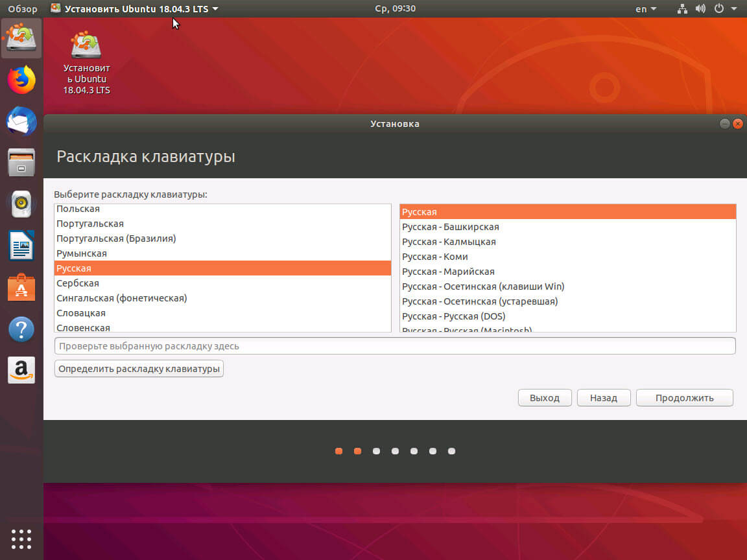Open Amazon launcher in dock
The width and height of the screenshot is (747, 560).
pos(21,370)
